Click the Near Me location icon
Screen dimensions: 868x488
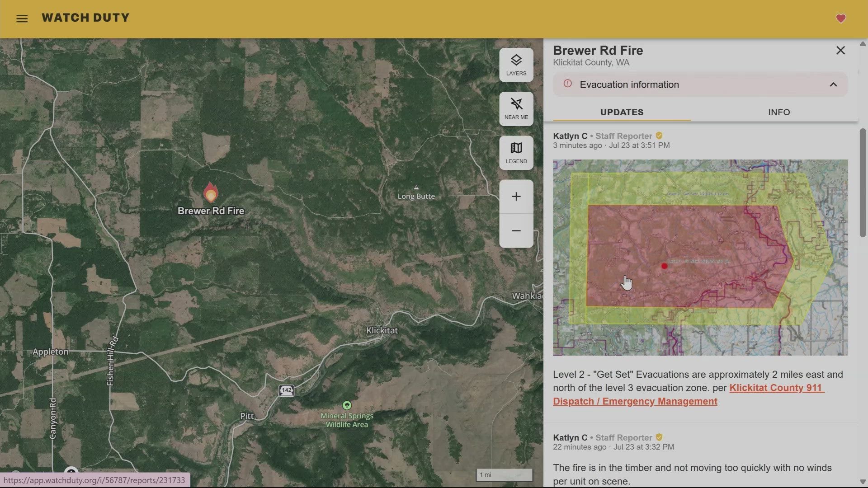(x=516, y=108)
